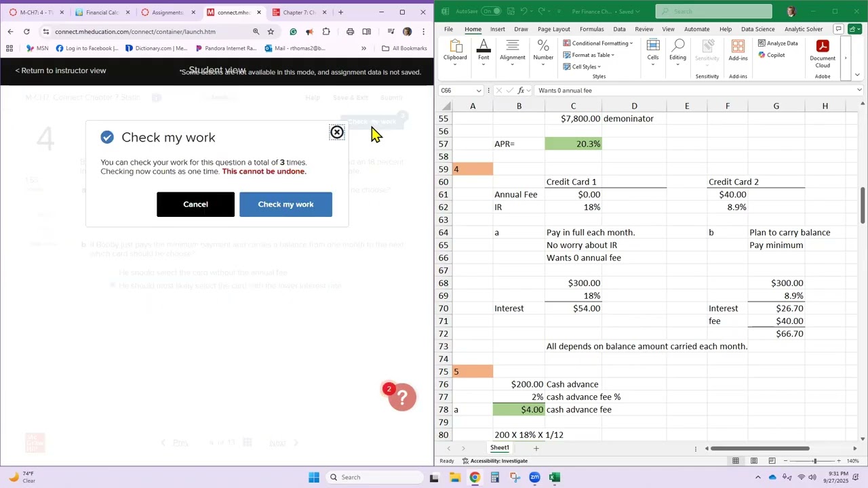868x488 pixels.
Task: Open the Add-ins button
Action: point(738,52)
